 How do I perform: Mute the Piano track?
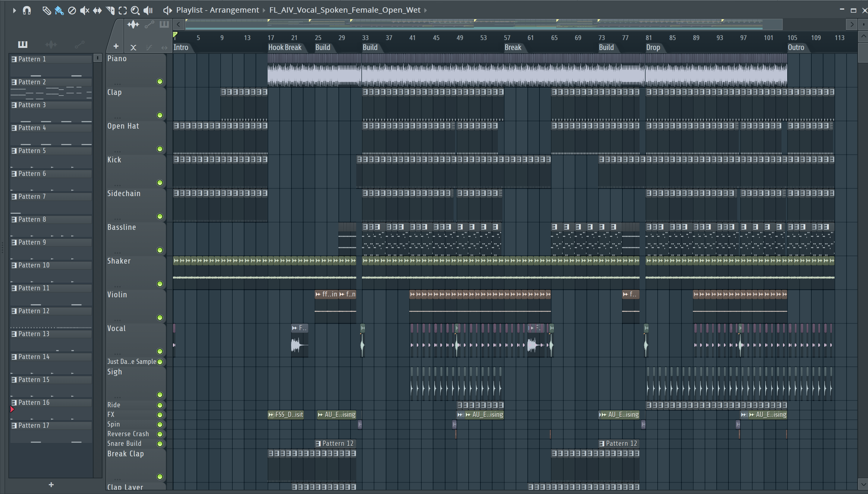(160, 81)
